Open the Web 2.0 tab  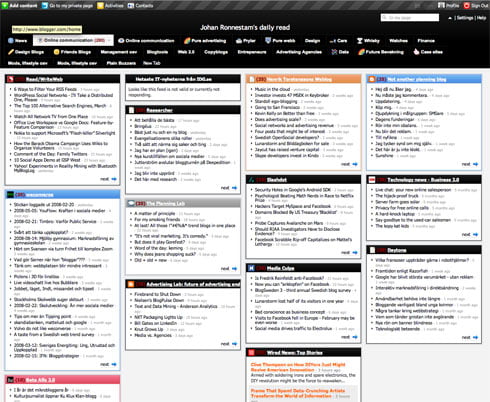click(186, 52)
